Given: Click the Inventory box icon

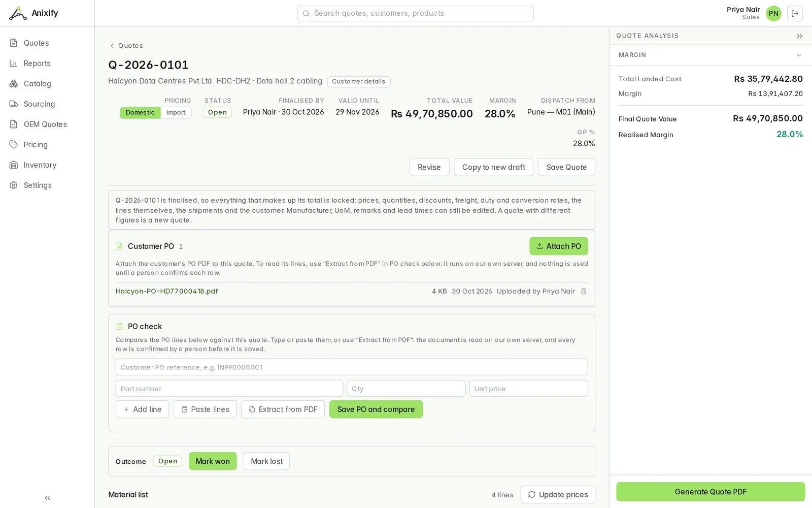Looking at the screenshot, I should coord(14,165).
